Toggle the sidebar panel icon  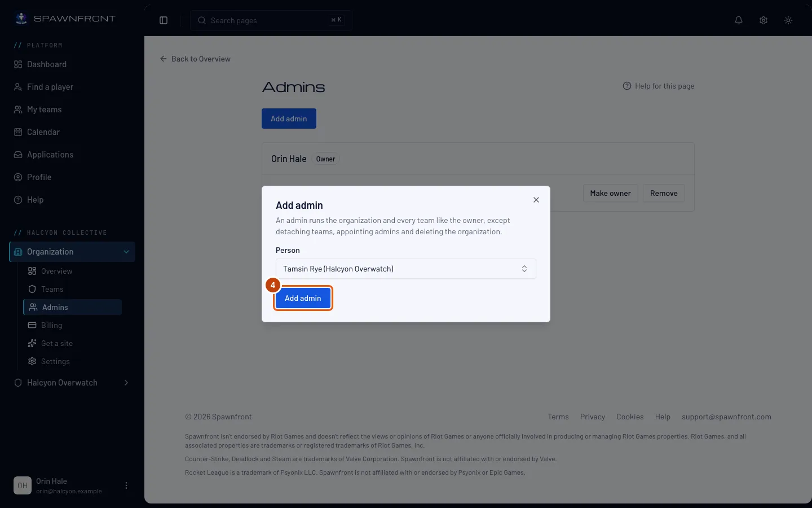click(x=164, y=20)
